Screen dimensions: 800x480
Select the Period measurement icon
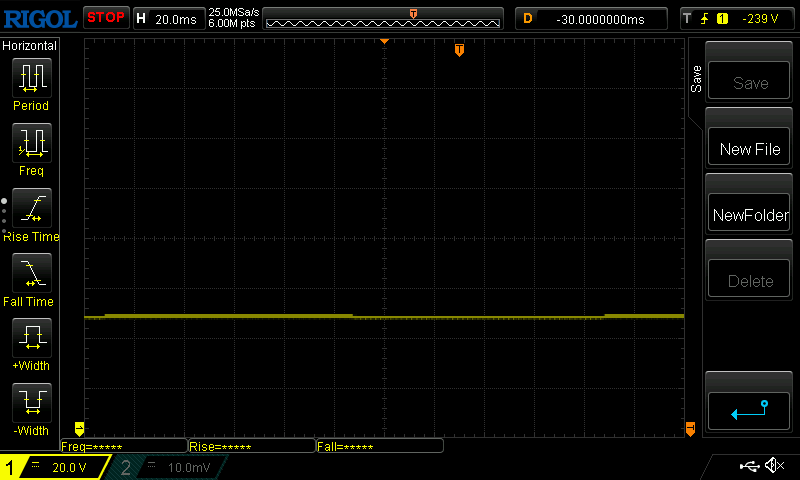[32, 78]
